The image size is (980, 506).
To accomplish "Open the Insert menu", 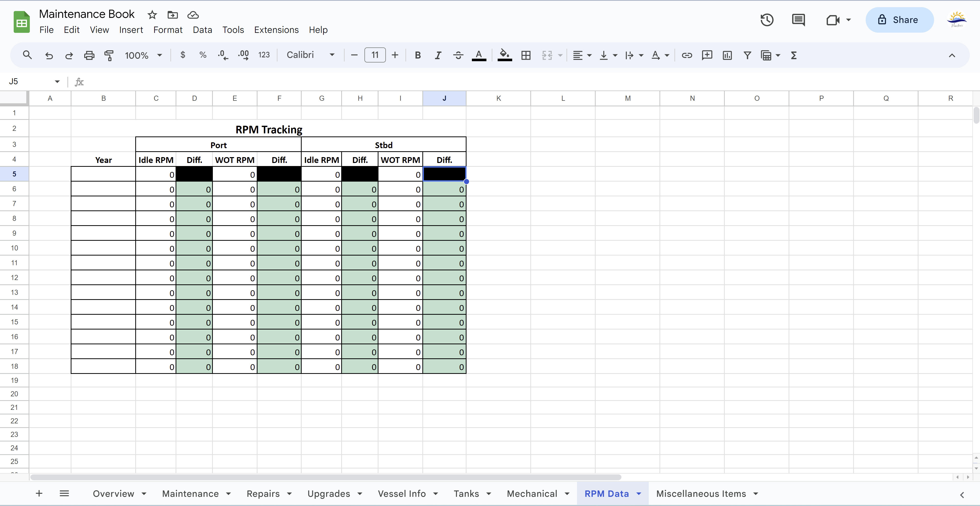I will coord(131,30).
